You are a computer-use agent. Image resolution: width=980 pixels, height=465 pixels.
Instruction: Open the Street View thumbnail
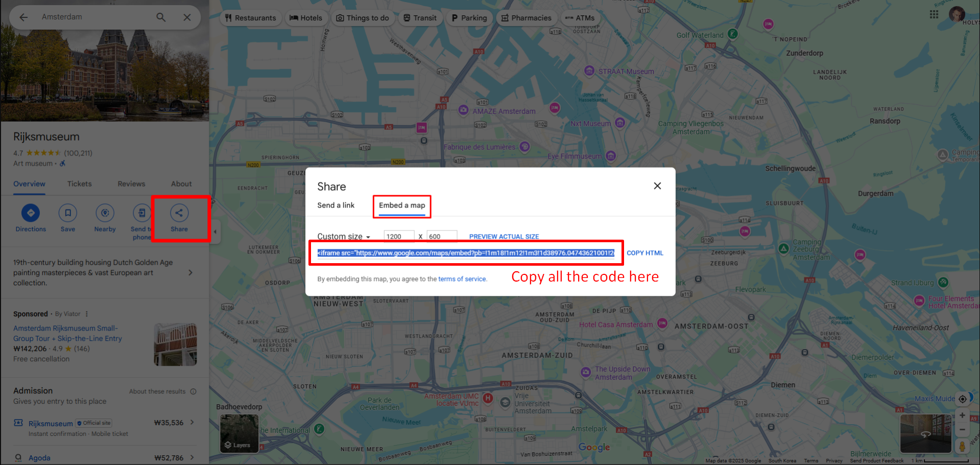(926, 433)
